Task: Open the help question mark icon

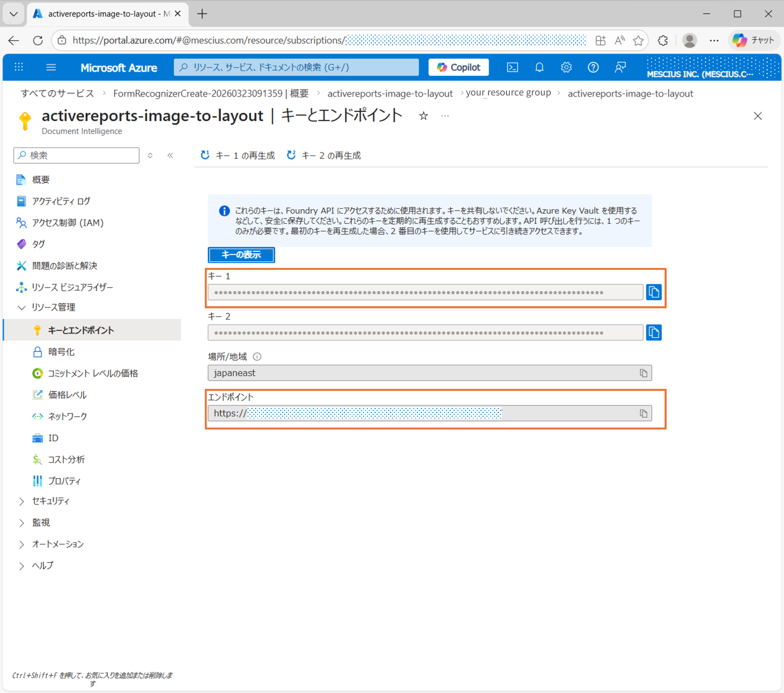Action: (593, 67)
